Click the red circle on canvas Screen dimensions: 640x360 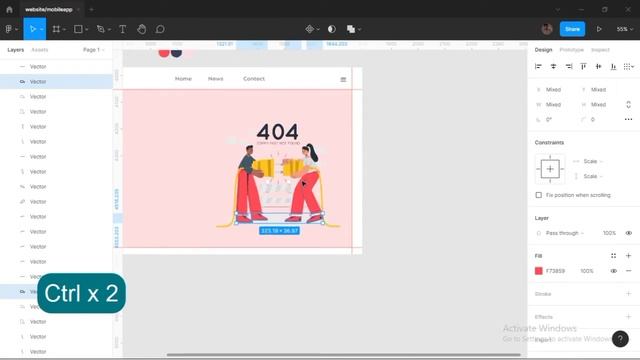pos(164,53)
